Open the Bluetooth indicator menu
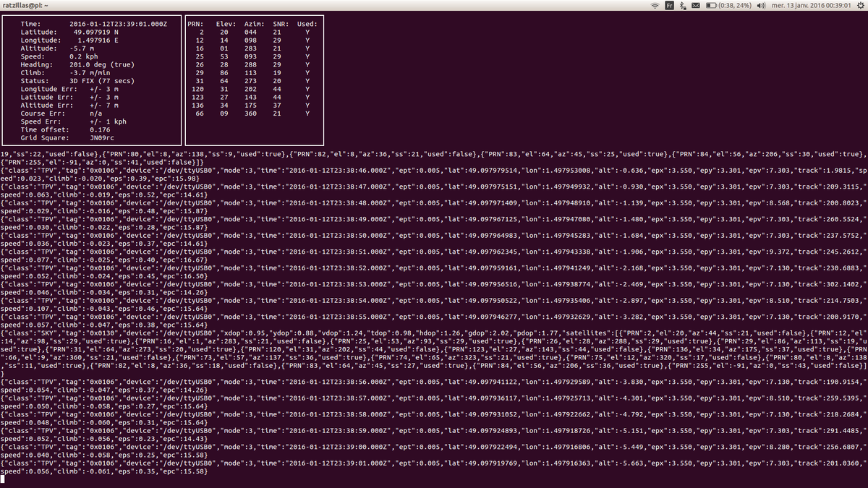Image resolution: width=868 pixels, height=488 pixels. [682, 5]
